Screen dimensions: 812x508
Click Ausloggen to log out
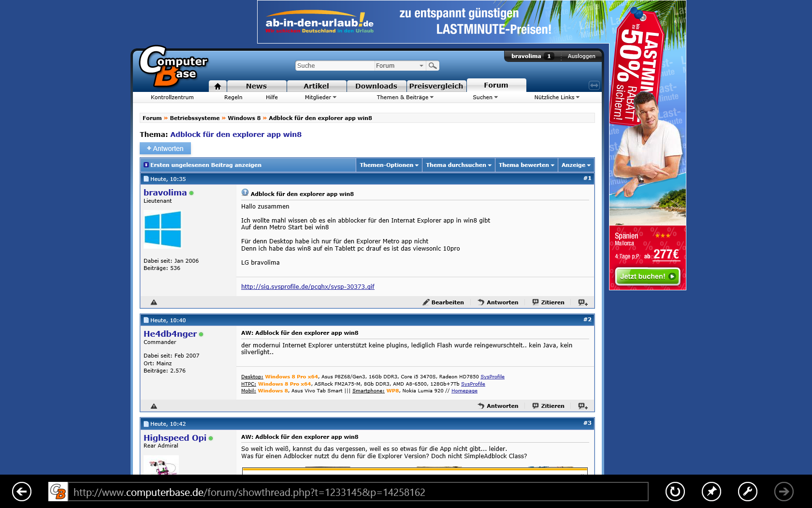pos(581,56)
